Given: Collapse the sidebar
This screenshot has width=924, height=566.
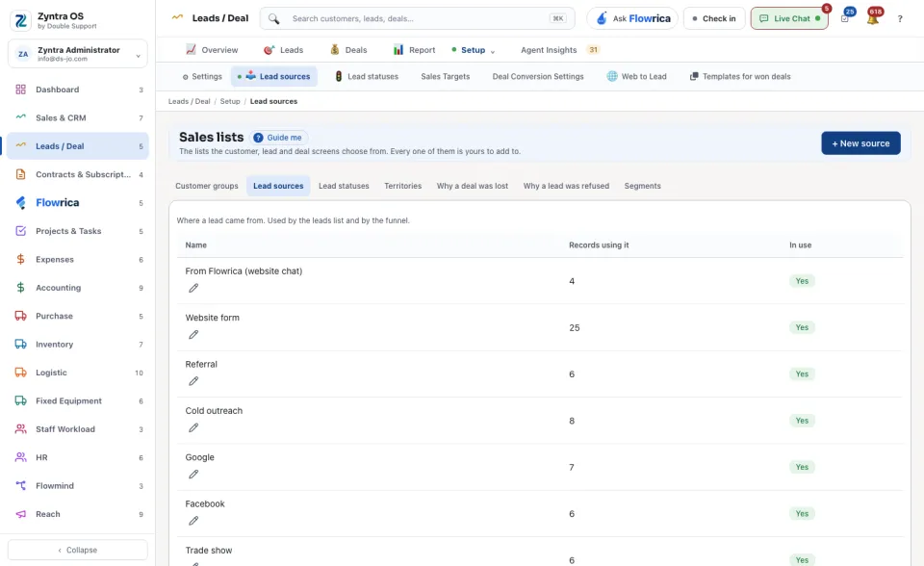Looking at the screenshot, I should tap(78, 550).
